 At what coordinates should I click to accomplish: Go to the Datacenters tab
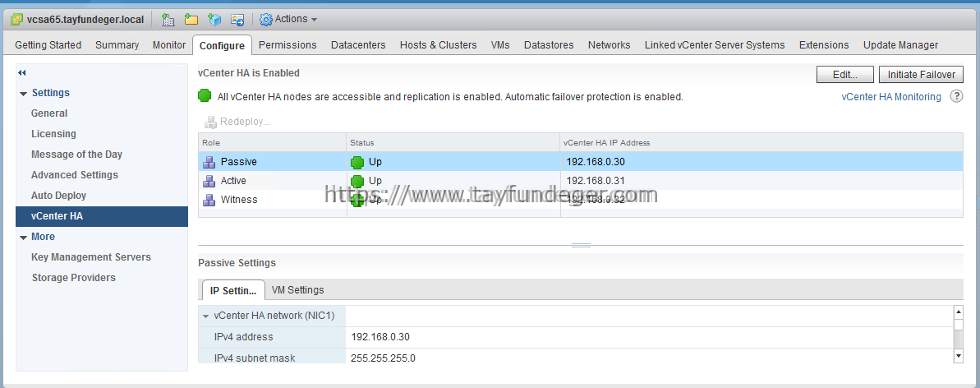(358, 45)
